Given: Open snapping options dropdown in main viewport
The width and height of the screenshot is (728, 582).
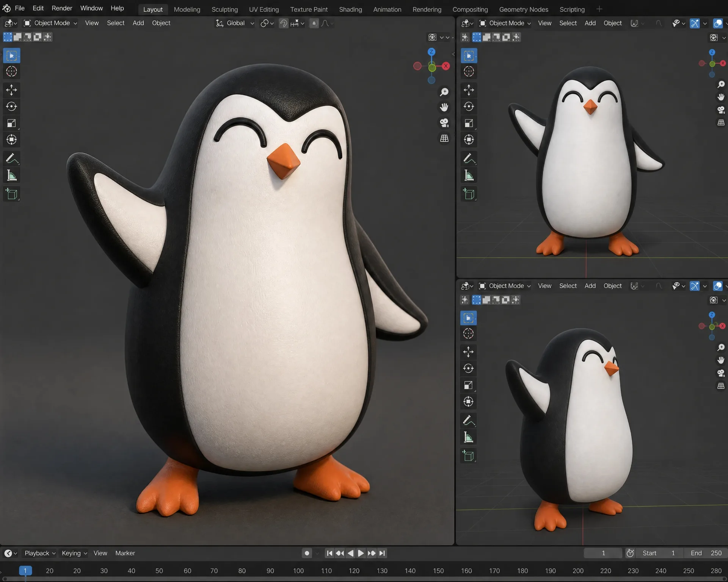Looking at the screenshot, I should (x=298, y=23).
